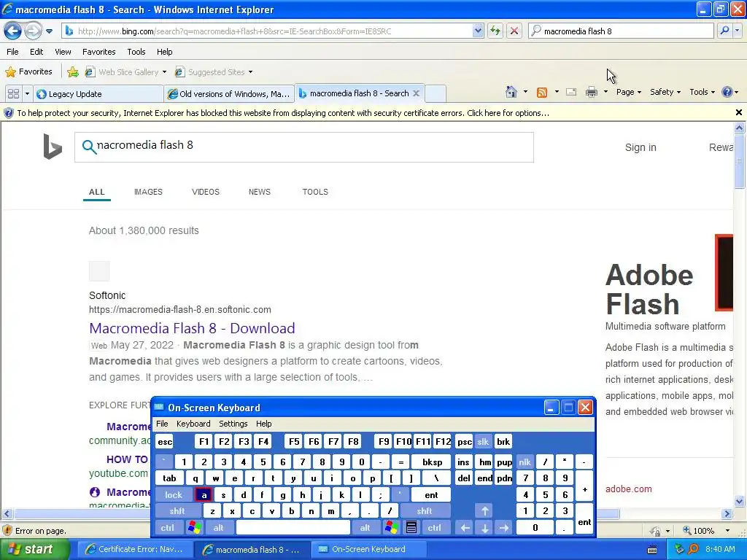
Task: Stop loading with the red X icon
Action: (x=514, y=31)
